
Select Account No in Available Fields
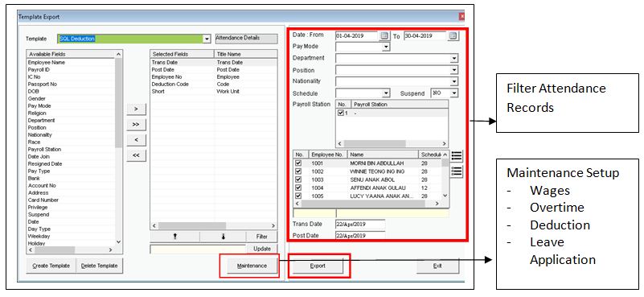tap(42, 185)
